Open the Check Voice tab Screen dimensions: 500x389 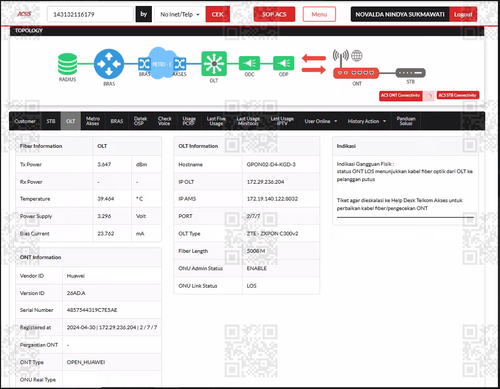tap(165, 121)
